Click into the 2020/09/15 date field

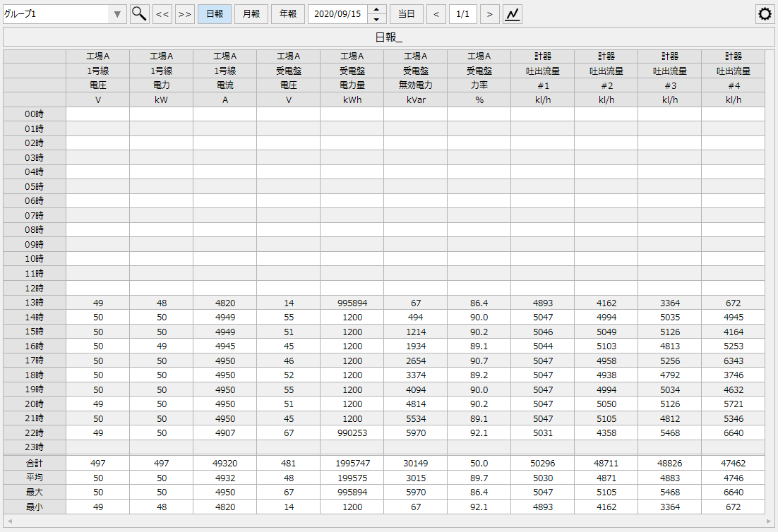[x=337, y=13]
